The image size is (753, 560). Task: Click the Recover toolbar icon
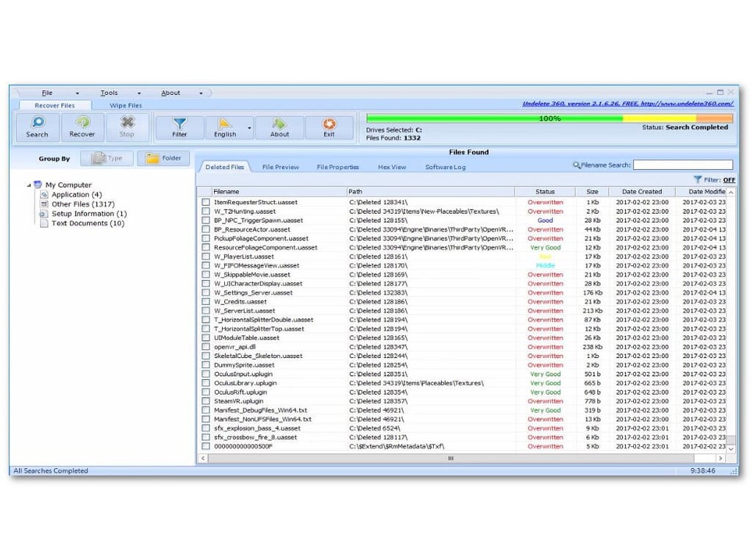pyautogui.click(x=82, y=126)
